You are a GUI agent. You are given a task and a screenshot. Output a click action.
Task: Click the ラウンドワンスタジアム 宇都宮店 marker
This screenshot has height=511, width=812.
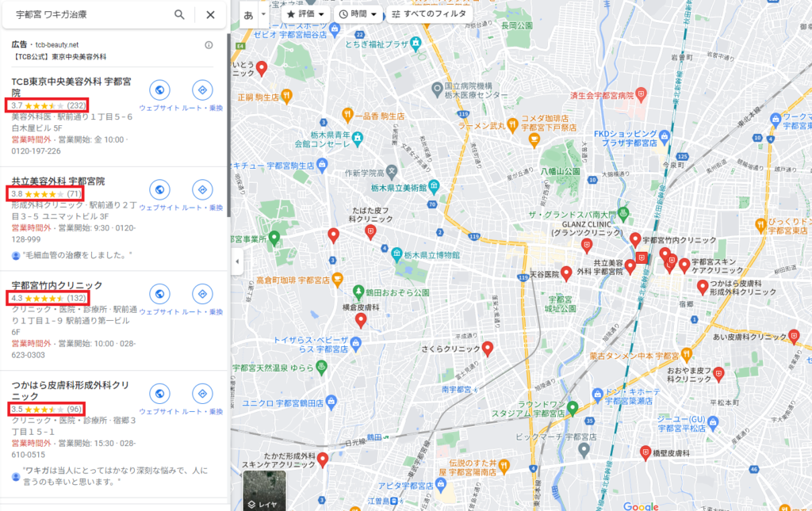pyautogui.click(x=573, y=408)
